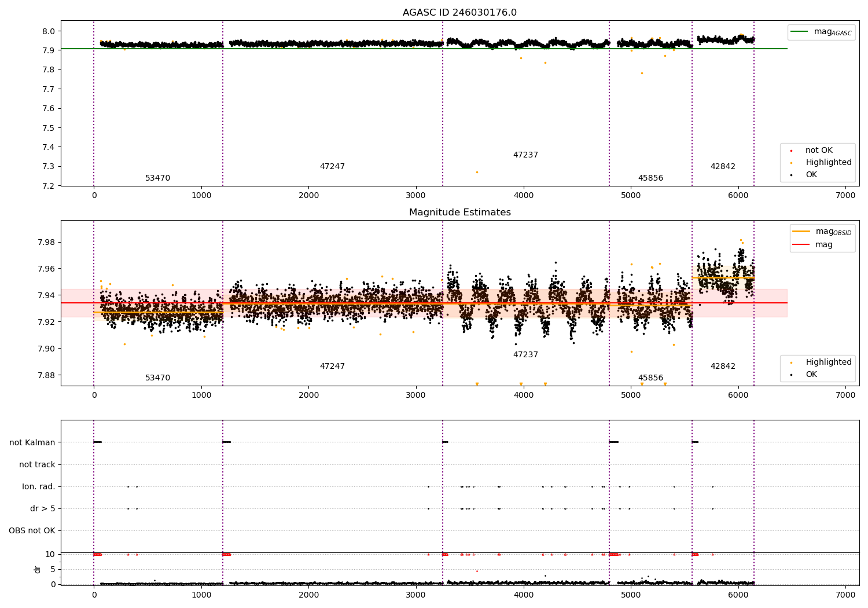Click the 7.88 y-tick on middle plot
Image resolution: width=868 pixels, height=608 pixels.
[47, 375]
